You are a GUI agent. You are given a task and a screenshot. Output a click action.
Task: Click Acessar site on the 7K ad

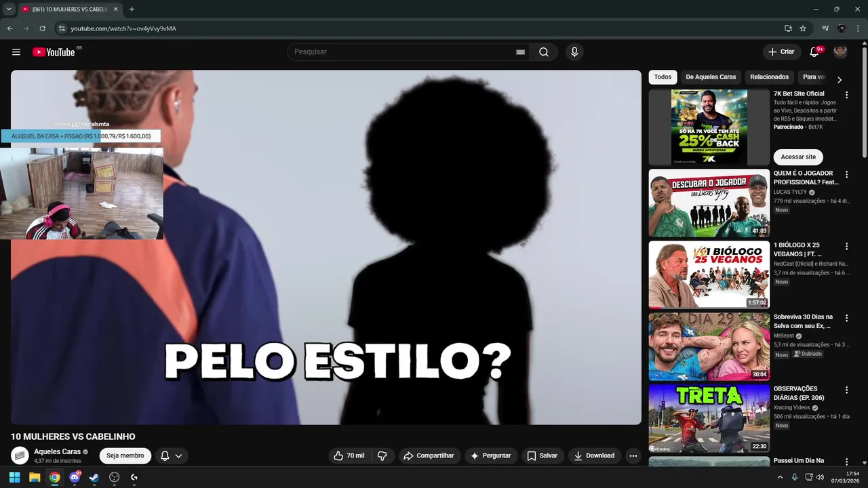pos(798,157)
